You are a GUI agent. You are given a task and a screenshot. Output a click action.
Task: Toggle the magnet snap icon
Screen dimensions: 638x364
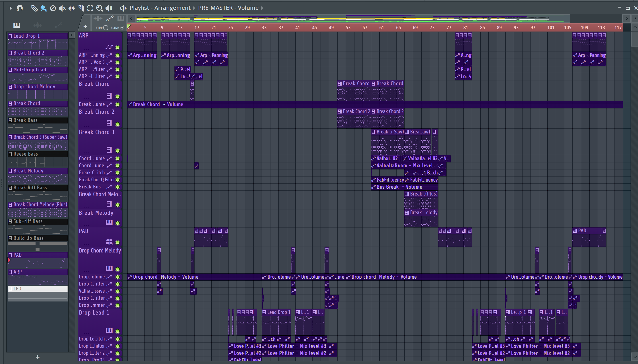pos(20,8)
